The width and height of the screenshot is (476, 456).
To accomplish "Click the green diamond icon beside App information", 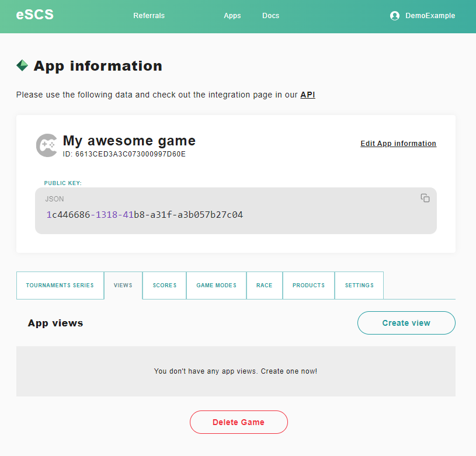I will 22,65.
